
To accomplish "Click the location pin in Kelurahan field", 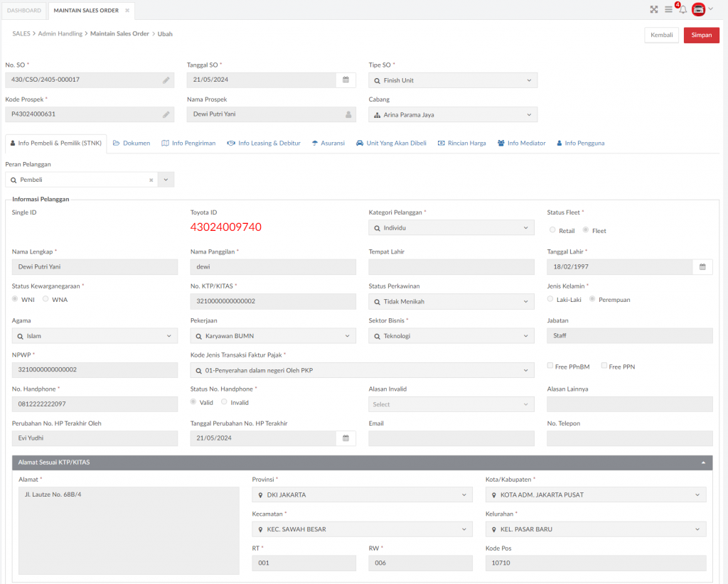I will tap(493, 529).
